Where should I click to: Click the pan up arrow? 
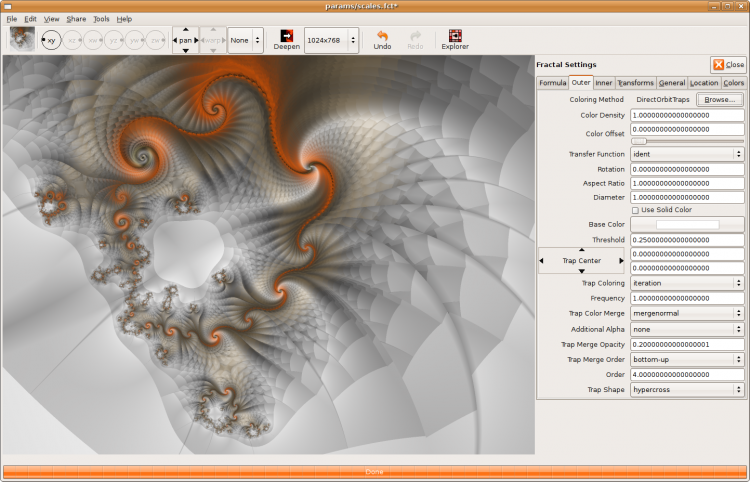click(x=185, y=30)
